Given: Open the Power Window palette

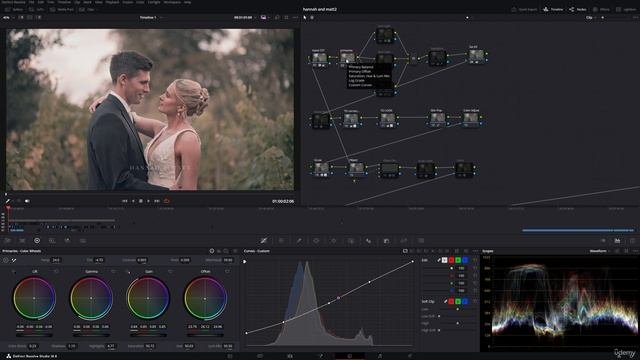Looking at the screenshot, I should pos(316,241).
